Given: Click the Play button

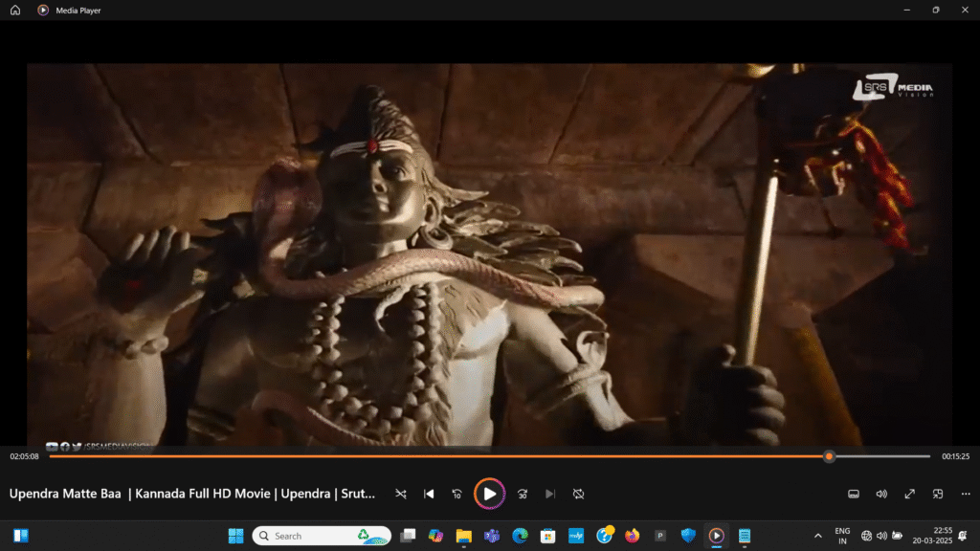Looking at the screenshot, I should (489, 495).
